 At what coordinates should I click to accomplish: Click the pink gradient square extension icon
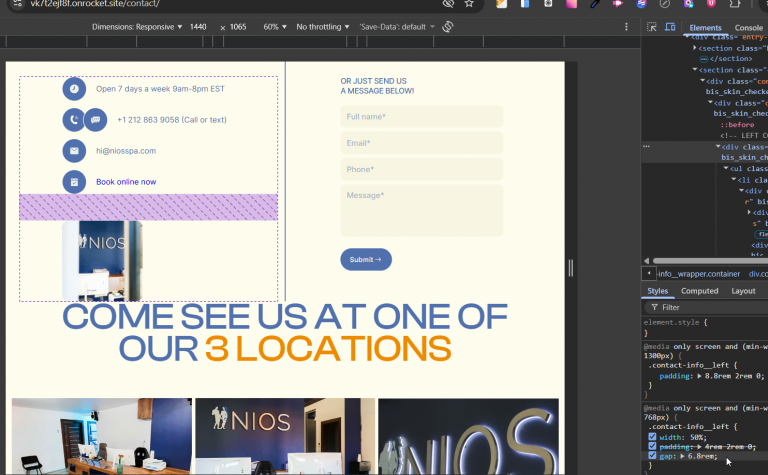tap(572, 3)
